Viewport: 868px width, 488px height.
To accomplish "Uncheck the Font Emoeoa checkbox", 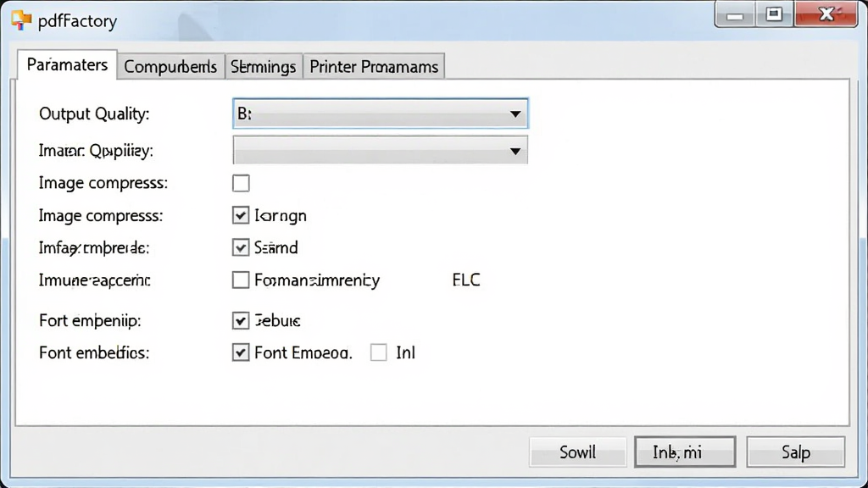I will (x=241, y=352).
